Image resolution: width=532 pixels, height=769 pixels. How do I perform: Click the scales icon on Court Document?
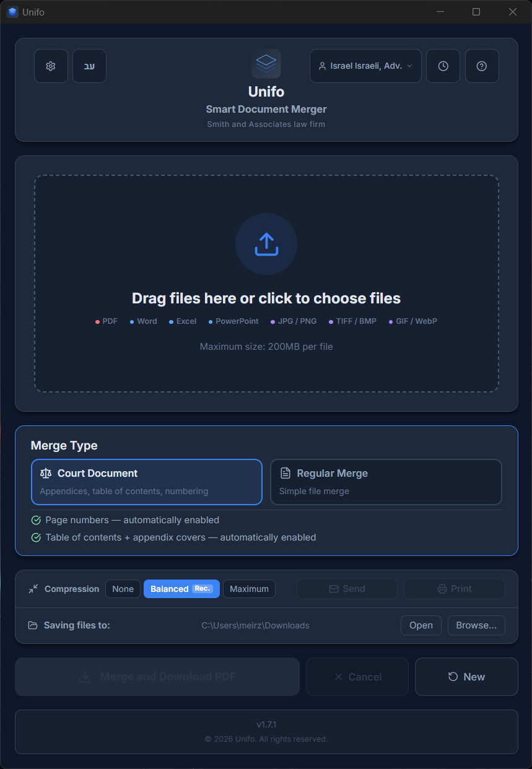[46, 473]
